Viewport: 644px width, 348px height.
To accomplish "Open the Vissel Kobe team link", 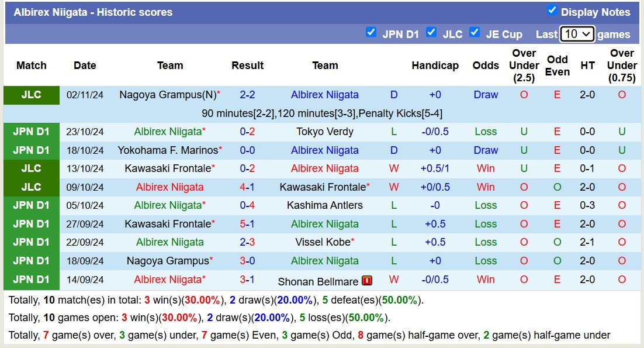I will click(x=323, y=242).
